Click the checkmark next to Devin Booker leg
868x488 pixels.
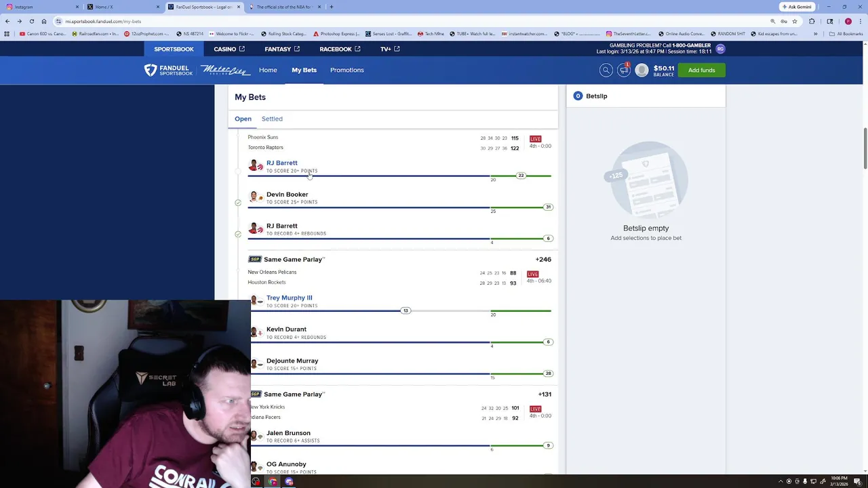click(x=238, y=203)
